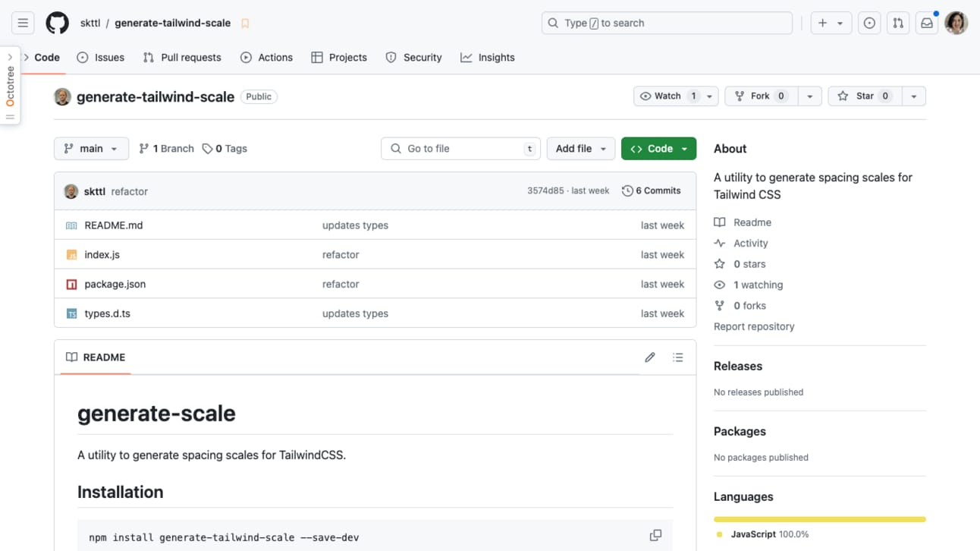Open pull requests icon in top header

(898, 23)
